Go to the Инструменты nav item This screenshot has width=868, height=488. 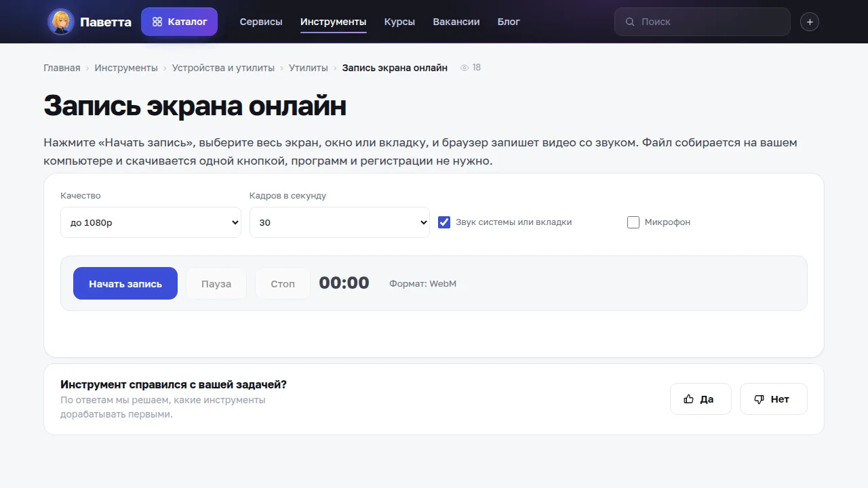tap(334, 22)
